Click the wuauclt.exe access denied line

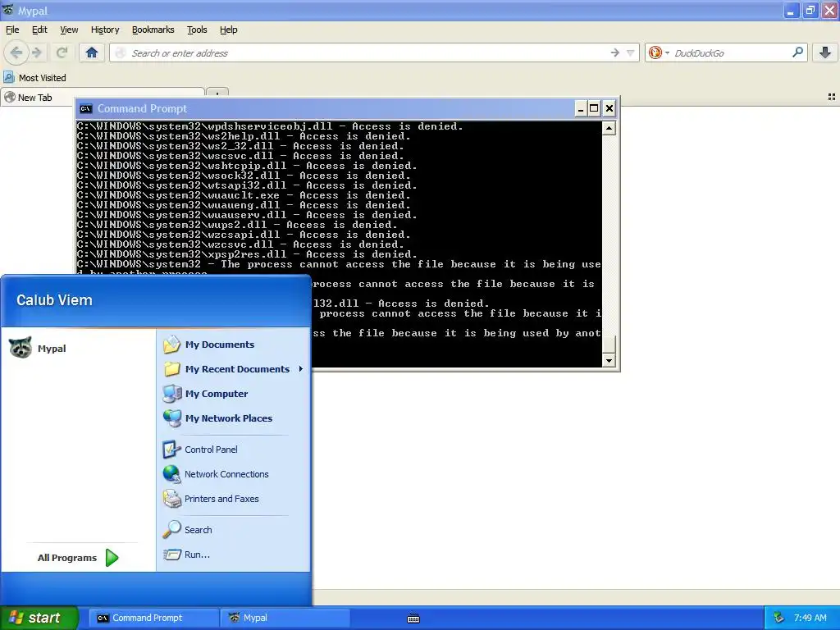pos(244,195)
